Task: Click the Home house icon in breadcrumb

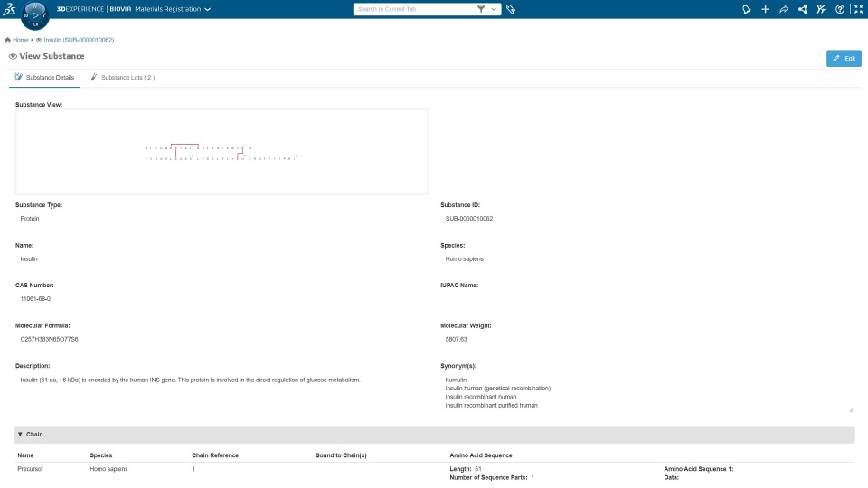Action: click(8, 40)
